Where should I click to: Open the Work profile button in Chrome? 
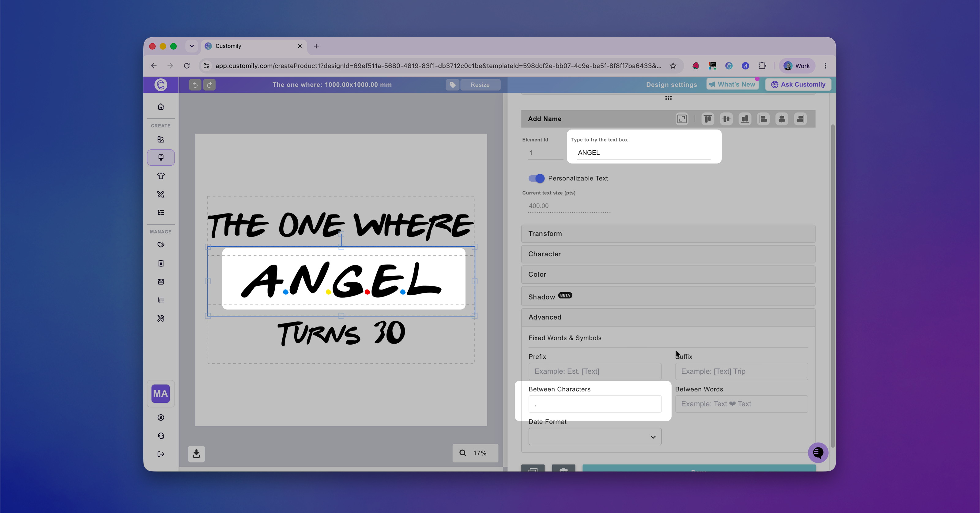(797, 66)
